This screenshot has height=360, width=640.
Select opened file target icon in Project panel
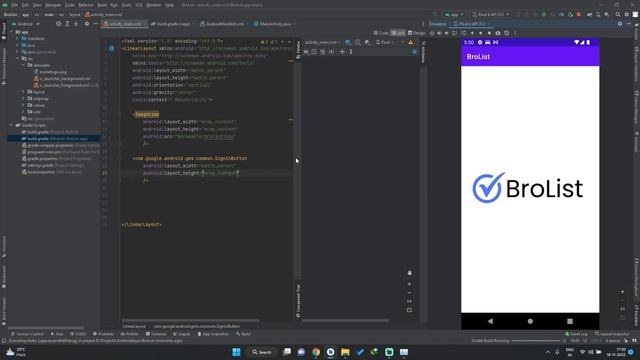[x=59, y=24]
